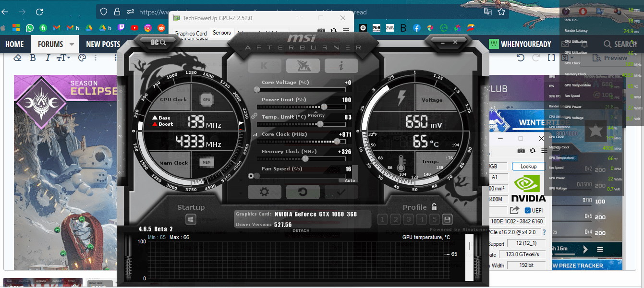Apply overclock changes with the checkmark icon
This screenshot has height=288, width=644.
[x=341, y=192]
